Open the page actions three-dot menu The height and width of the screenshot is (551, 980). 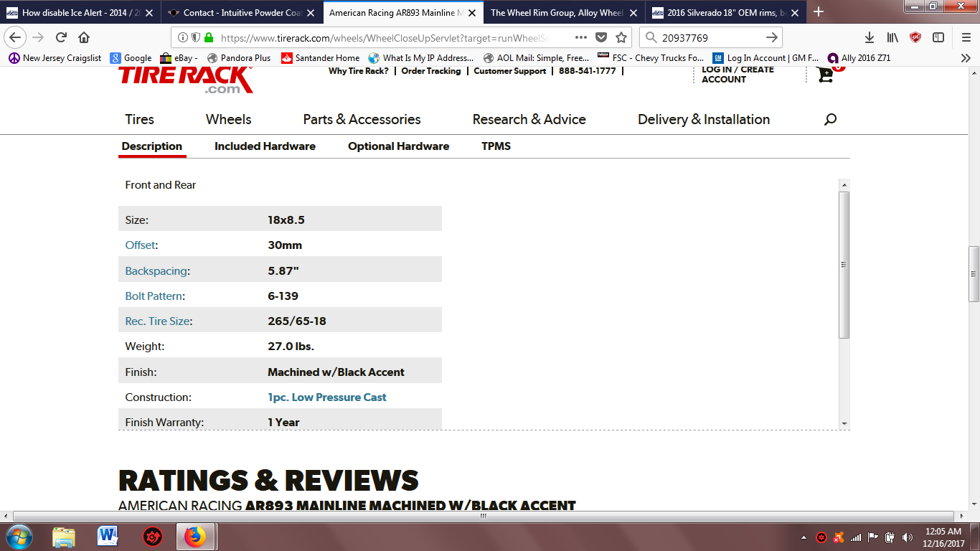(x=581, y=37)
